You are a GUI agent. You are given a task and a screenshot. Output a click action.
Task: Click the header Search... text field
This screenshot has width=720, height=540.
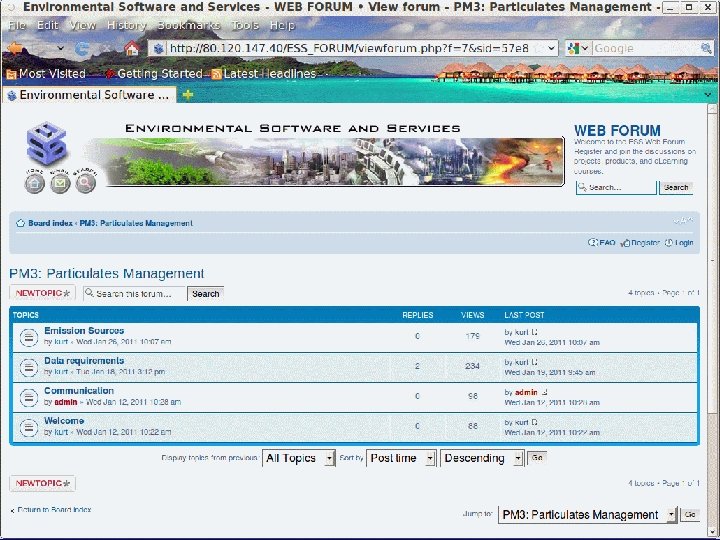coord(616,187)
